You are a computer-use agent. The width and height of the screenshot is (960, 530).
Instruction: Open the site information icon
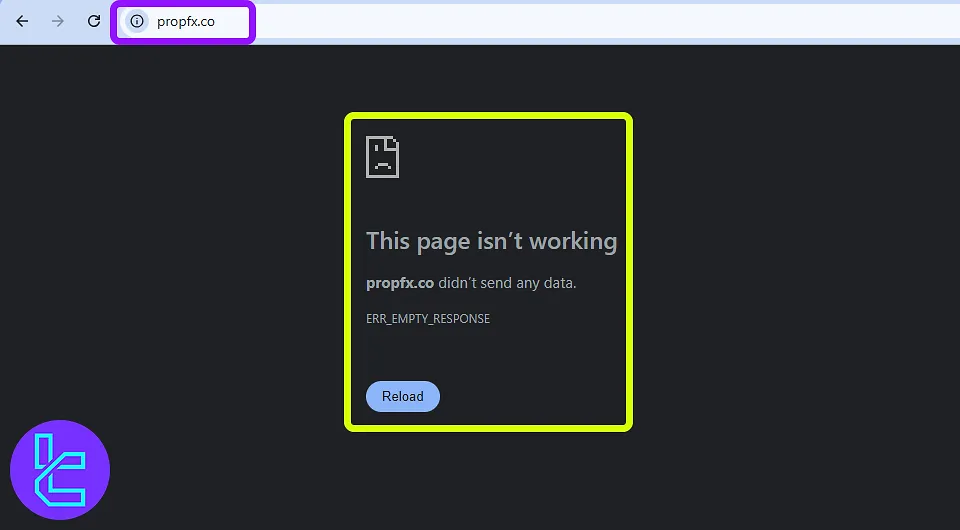coord(137,21)
